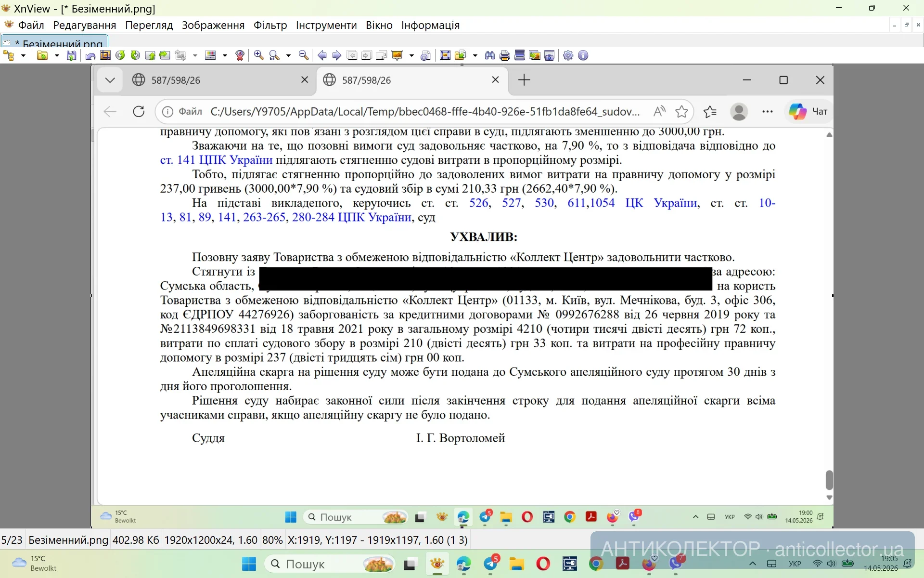Click the image icon with green up arrow
The height and width of the screenshot is (578, 924).
[150, 55]
